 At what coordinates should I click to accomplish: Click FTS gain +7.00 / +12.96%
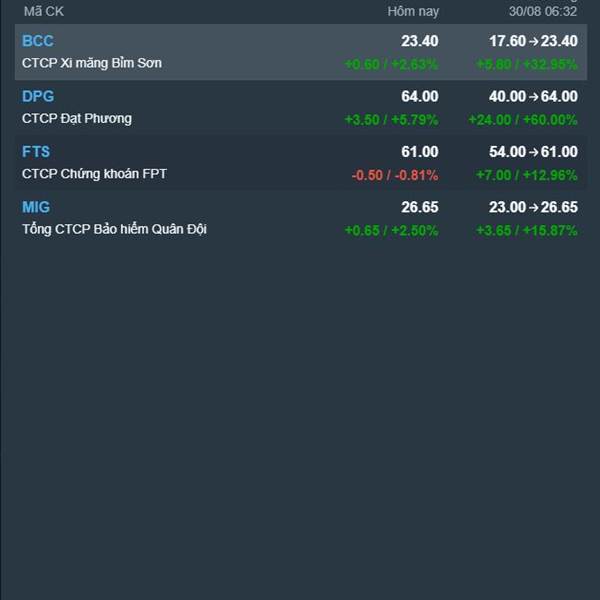pyautogui.click(x=527, y=175)
